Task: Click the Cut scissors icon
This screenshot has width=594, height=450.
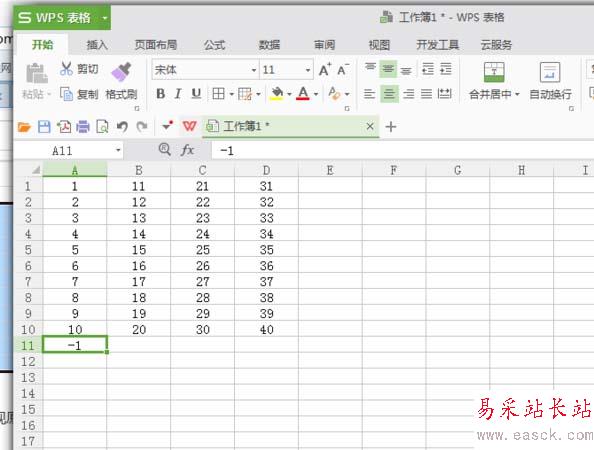Action: tap(66, 69)
